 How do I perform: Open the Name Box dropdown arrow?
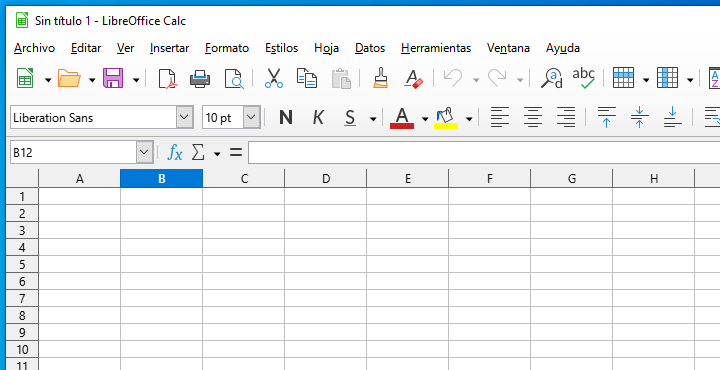[145, 152]
